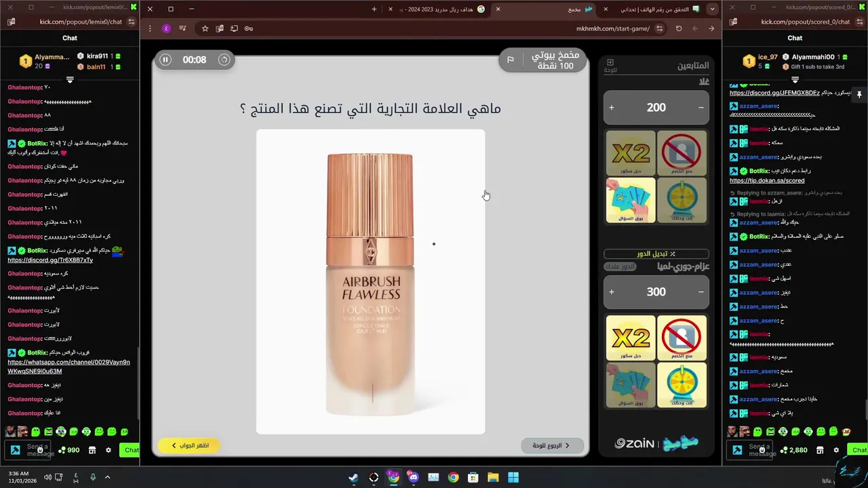Open settings gear in right chat
This screenshot has width=868, height=488.
tap(836, 450)
